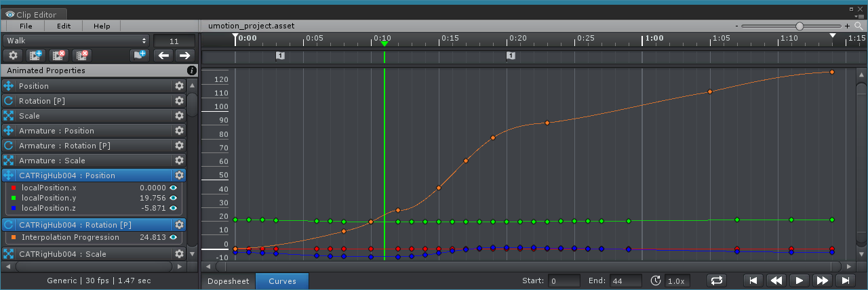The width and height of the screenshot is (868, 290).
Task: Open the Walk clip selection dropdown
Action: (x=76, y=41)
